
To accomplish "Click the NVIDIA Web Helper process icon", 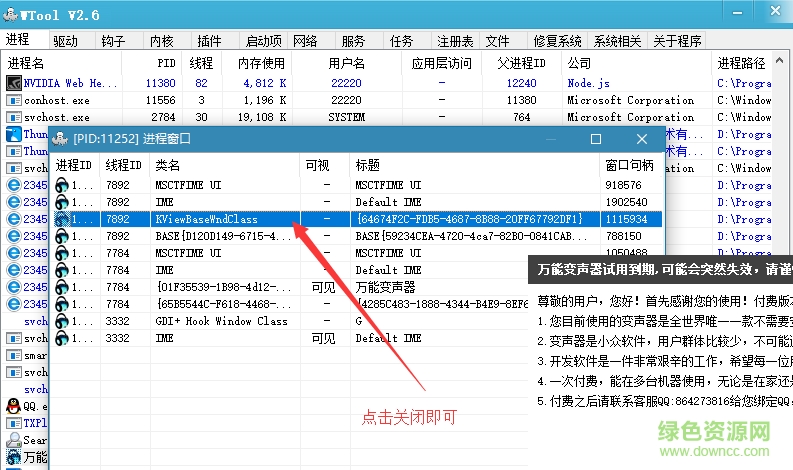I will 13,84.
